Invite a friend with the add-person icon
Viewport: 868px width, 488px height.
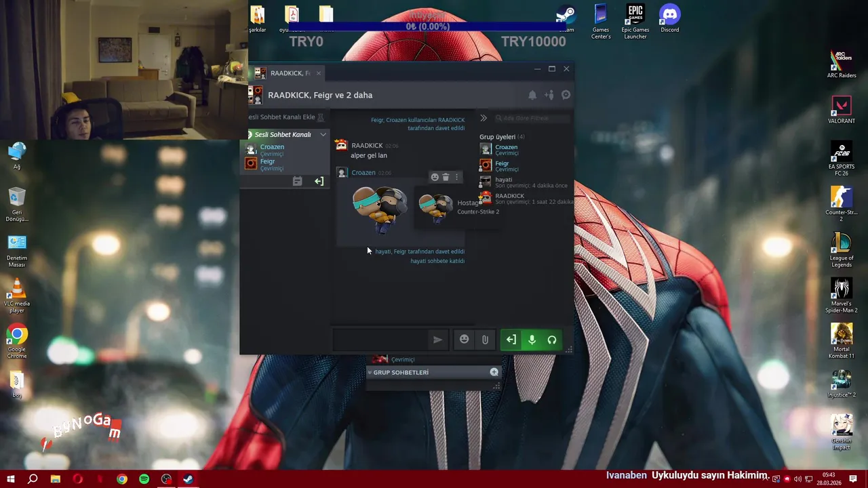coord(549,96)
